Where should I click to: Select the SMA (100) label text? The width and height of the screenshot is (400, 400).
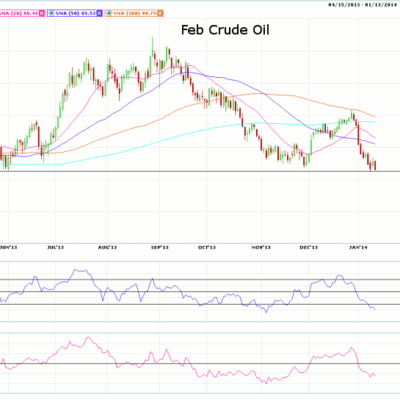(135, 13)
